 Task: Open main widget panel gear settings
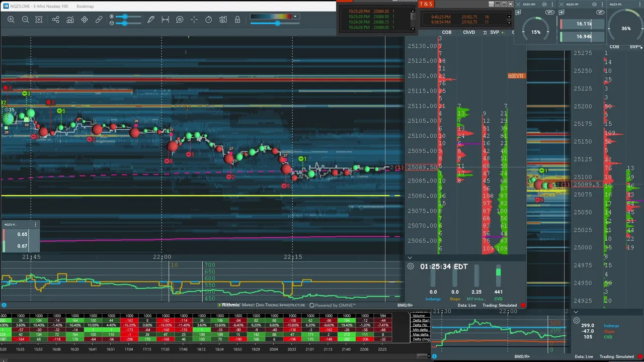tap(411, 266)
